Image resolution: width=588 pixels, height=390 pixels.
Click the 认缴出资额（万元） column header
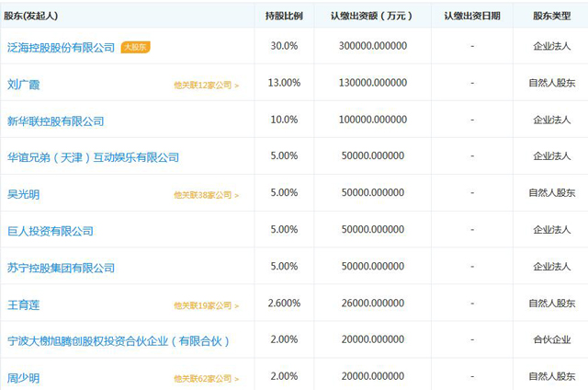371,16
